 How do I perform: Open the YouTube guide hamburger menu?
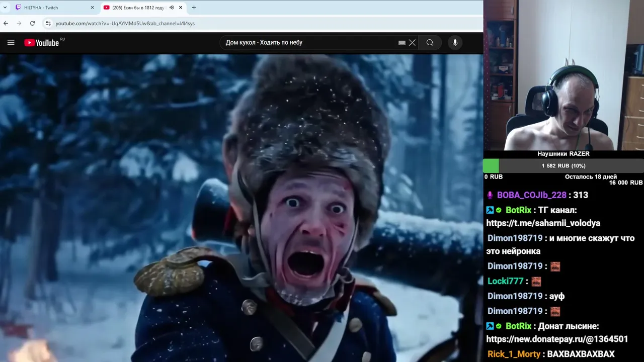point(11,43)
